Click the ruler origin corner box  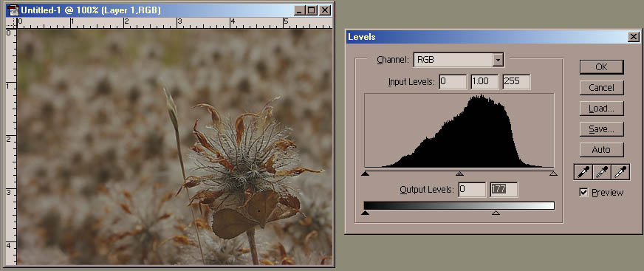pos(12,24)
